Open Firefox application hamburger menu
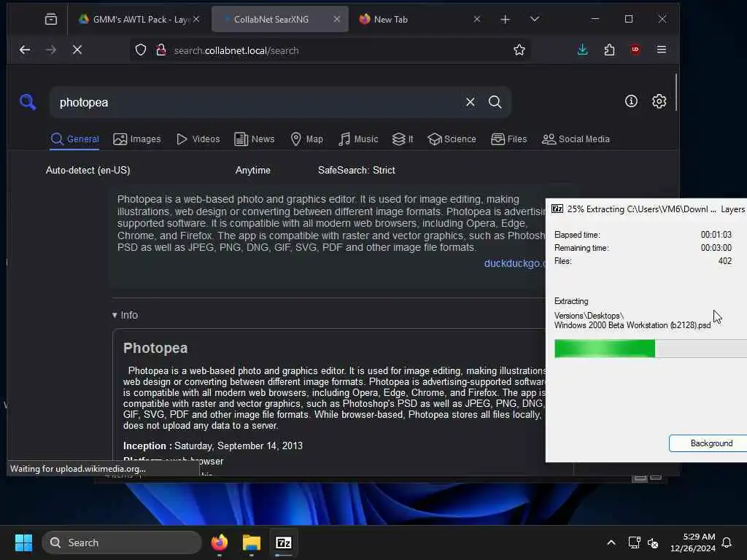This screenshot has height=560, width=747. [x=661, y=50]
